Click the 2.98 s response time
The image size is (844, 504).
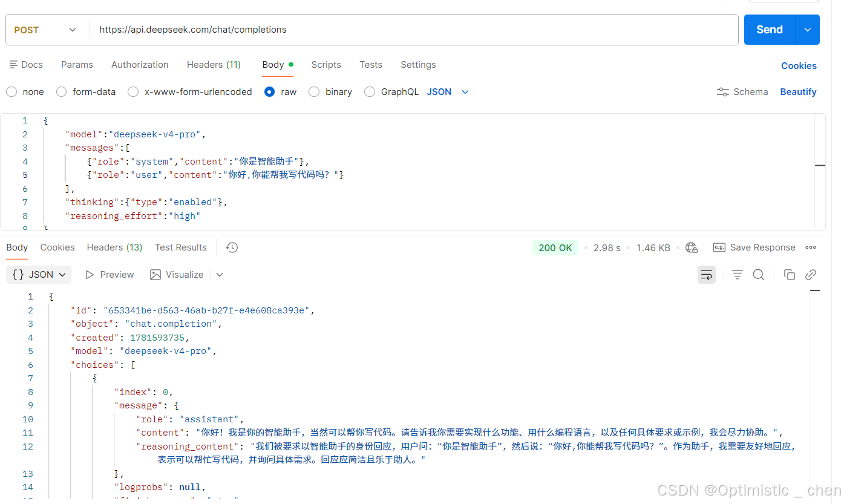click(607, 247)
